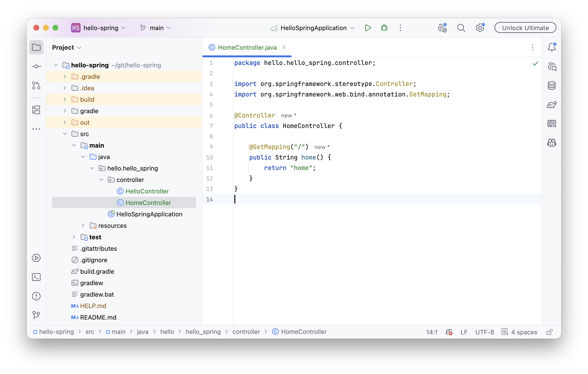Open the Pull Requests tool window icon

pos(36,85)
